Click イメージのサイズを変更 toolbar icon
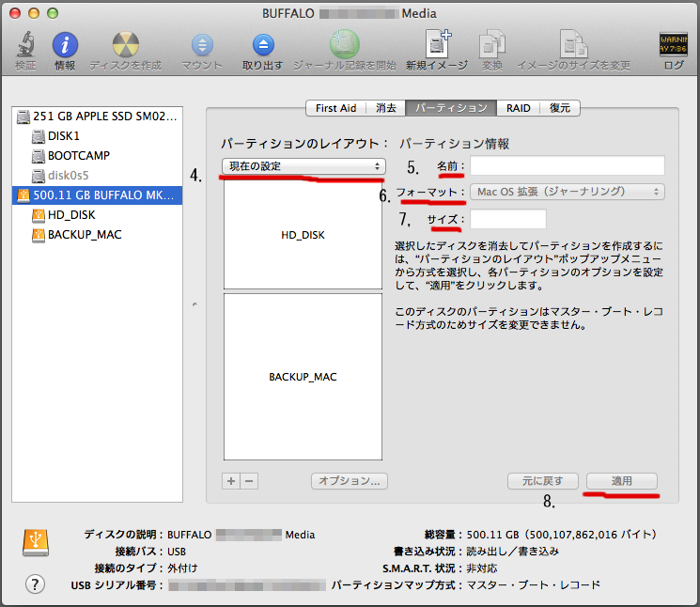This screenshot has height=607, width=700. (574, 44)
